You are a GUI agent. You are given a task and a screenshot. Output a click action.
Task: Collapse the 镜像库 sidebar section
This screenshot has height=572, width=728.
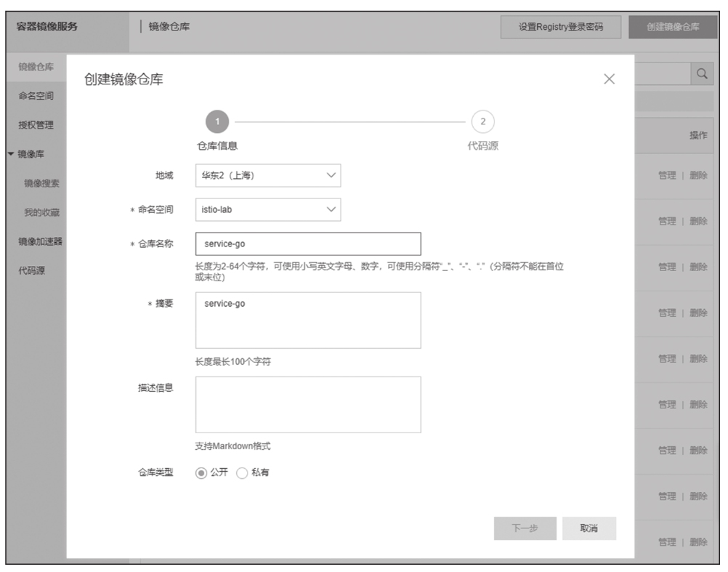12,154
